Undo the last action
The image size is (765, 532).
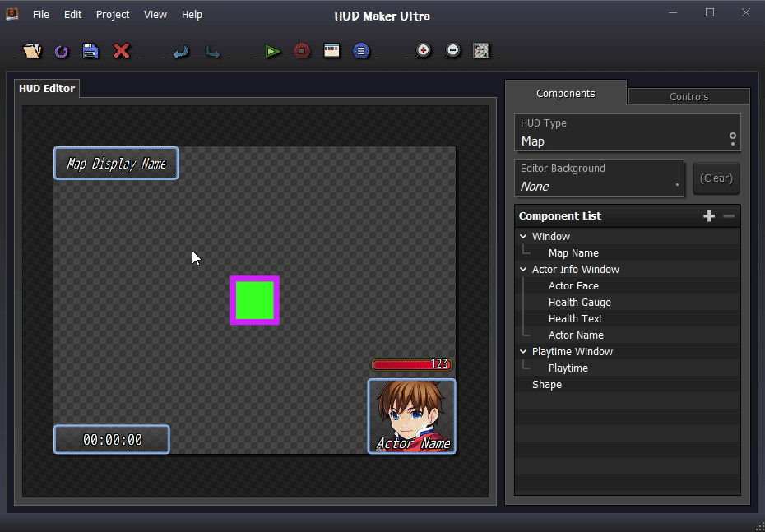[181, 51]
